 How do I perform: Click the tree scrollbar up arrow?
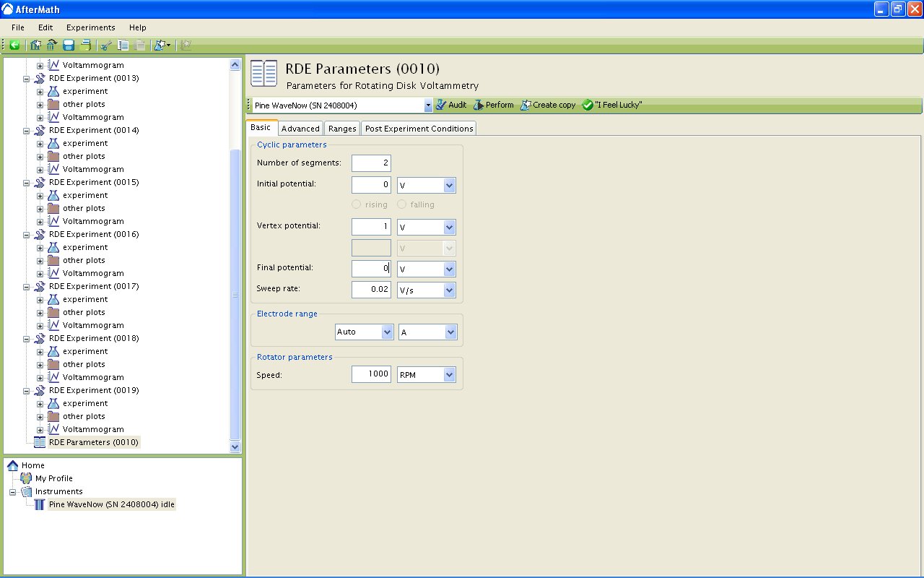click(x=235, y=64)
